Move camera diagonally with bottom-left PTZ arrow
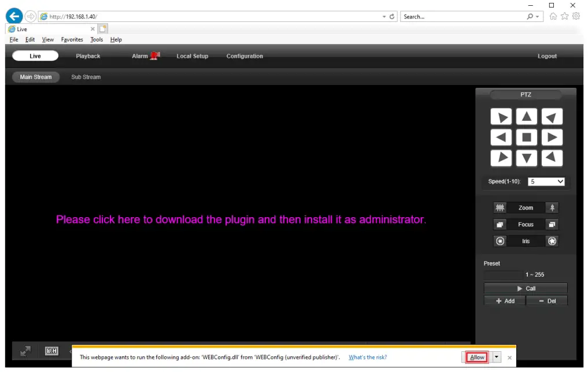The image size is (588, 372). (501, 158)
